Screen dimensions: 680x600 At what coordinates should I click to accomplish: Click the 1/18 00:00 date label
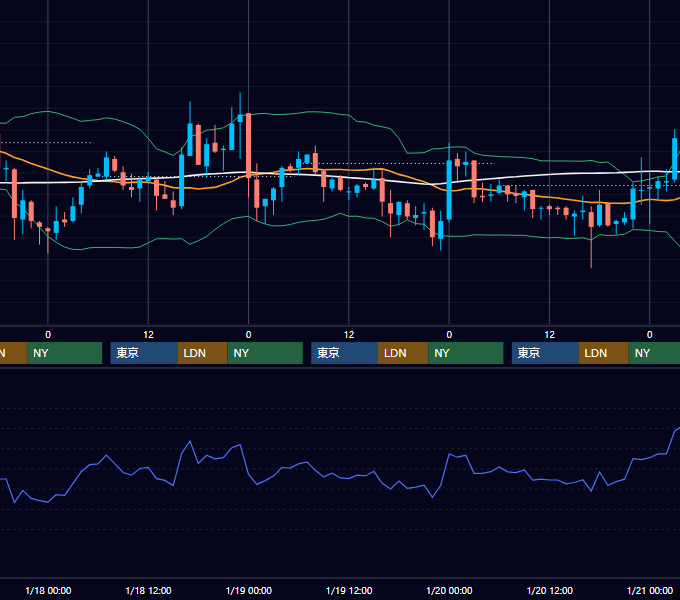tap(48, 590)
